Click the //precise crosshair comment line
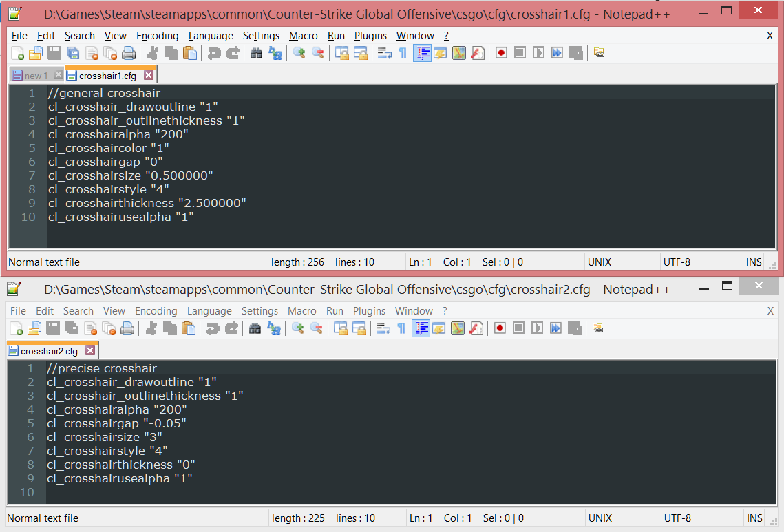The image size is (784, 532). (102, 368)
